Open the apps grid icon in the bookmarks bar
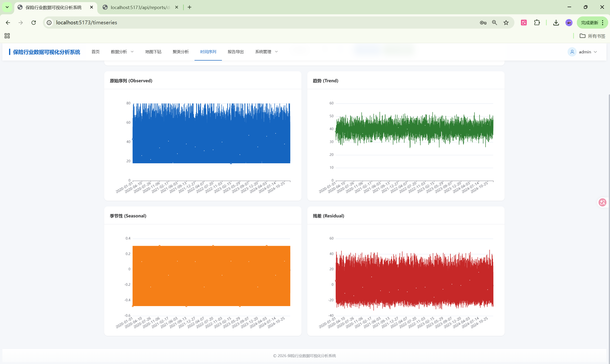Screen dimensions: 610x364 [7, 36]
